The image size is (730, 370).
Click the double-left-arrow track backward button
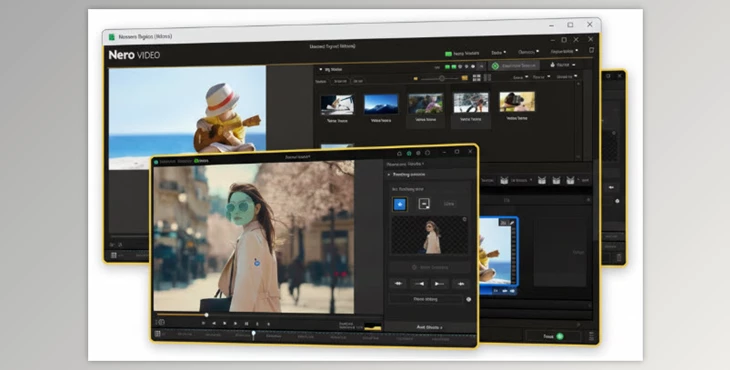click(399, 283)
